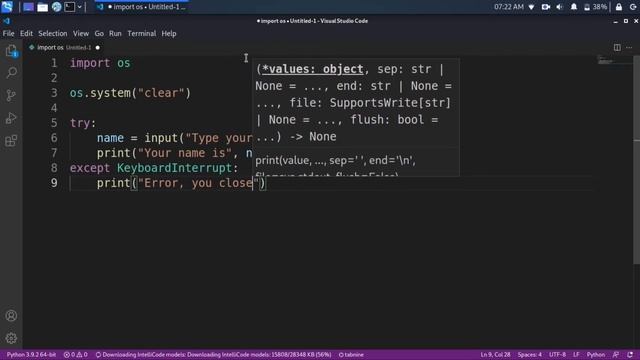The image size is (640, 360).
Task: Click "Error, you close" string on line 9
Action: pos(198,183)
